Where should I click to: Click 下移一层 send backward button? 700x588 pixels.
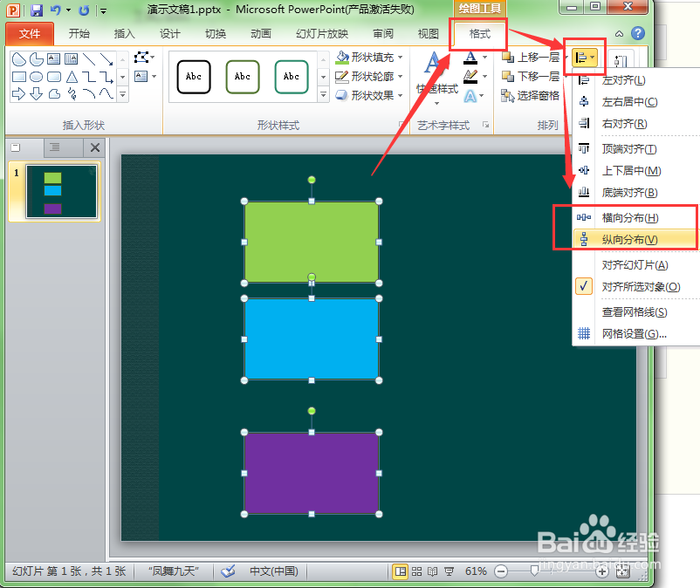point(531,76)
